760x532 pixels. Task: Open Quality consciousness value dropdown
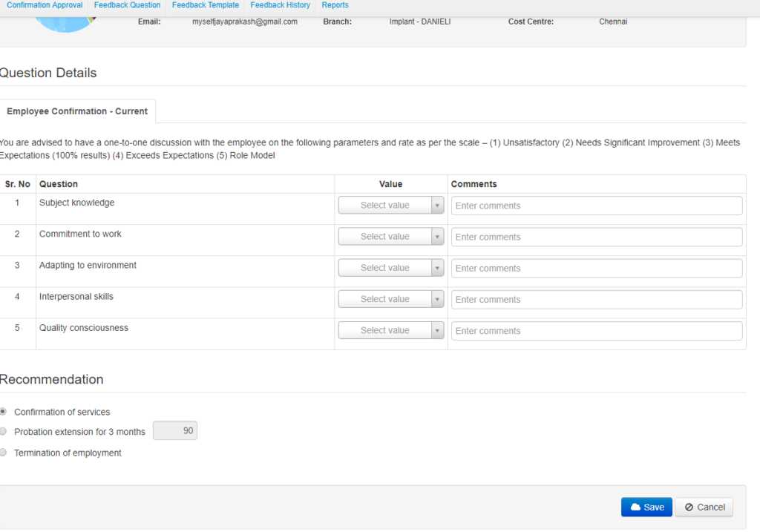click(390, 330)
